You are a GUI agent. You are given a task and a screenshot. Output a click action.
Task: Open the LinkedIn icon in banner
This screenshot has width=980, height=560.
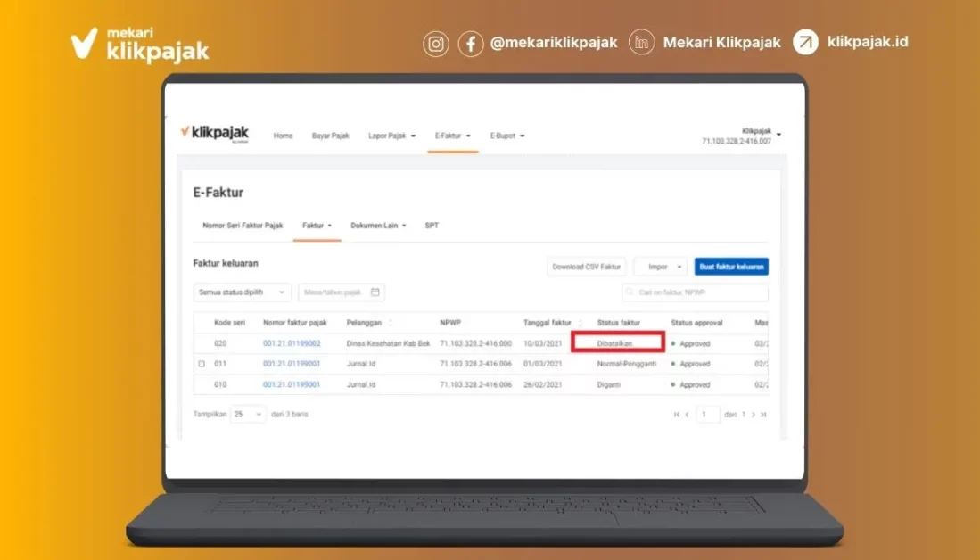click(x=641, y=43)
